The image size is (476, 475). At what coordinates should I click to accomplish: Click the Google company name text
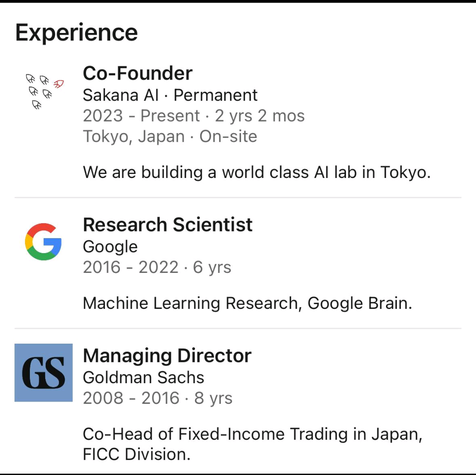point(110,247)
